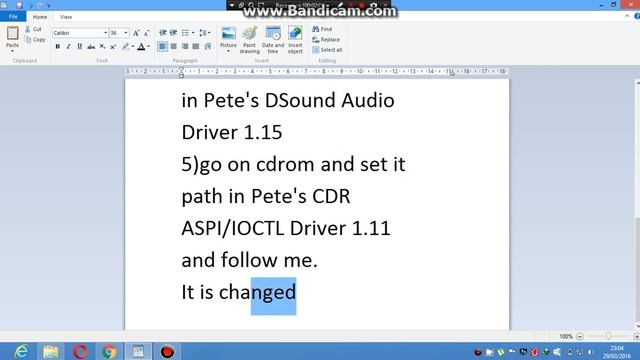Apply the text highlight color

126,47
